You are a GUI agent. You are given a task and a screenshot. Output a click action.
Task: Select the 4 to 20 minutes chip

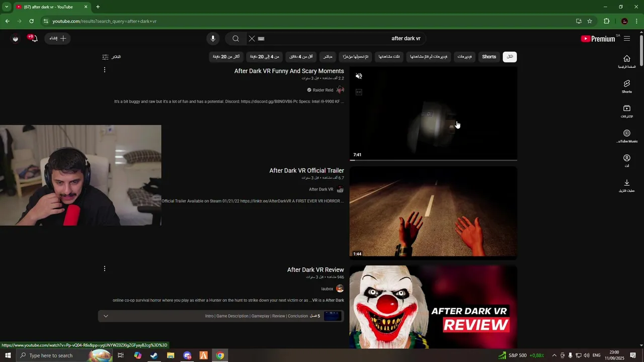pyautogui.click(x=265, y=57)
